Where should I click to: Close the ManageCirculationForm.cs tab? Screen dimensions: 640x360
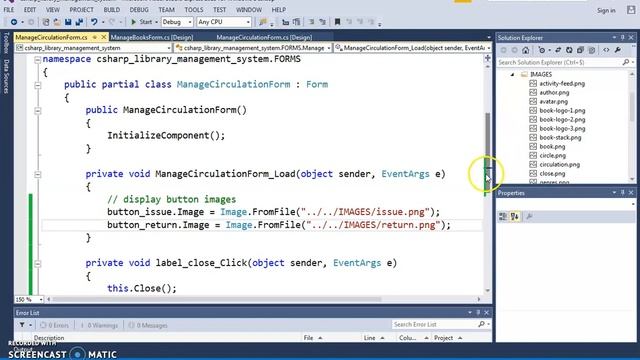pyautogui.click(x=103, y=37)
